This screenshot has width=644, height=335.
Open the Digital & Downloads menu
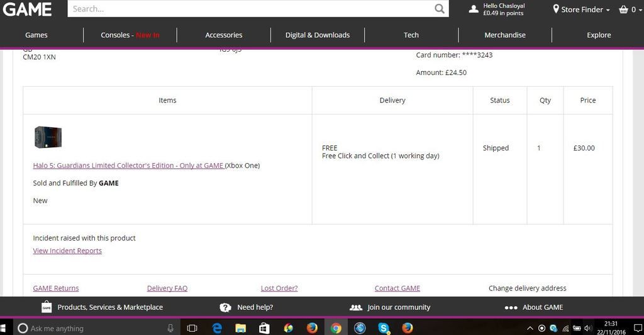318,35
